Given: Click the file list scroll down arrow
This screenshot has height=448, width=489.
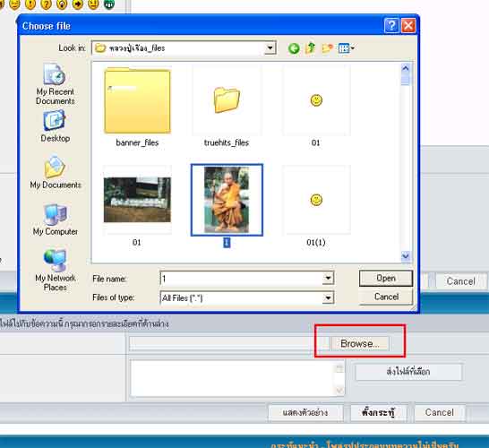Looking at the screenshot, I should (405, 256).
